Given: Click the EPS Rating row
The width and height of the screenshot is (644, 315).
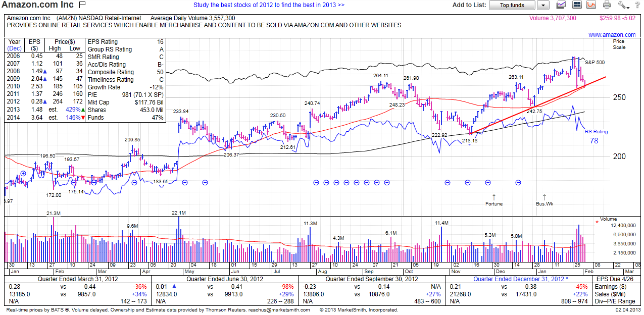Looking at the screenshot, I should click(x=126, y=42).
